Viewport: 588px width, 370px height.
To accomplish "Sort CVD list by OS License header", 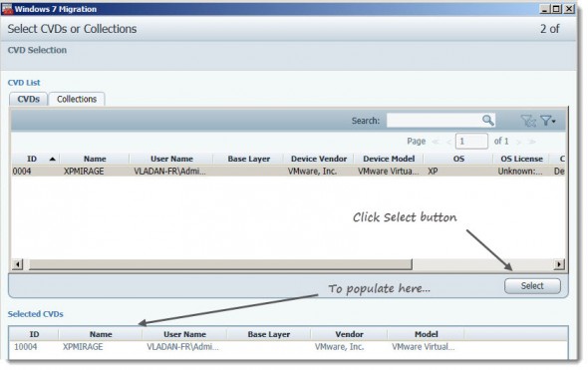I will point(521,159).
